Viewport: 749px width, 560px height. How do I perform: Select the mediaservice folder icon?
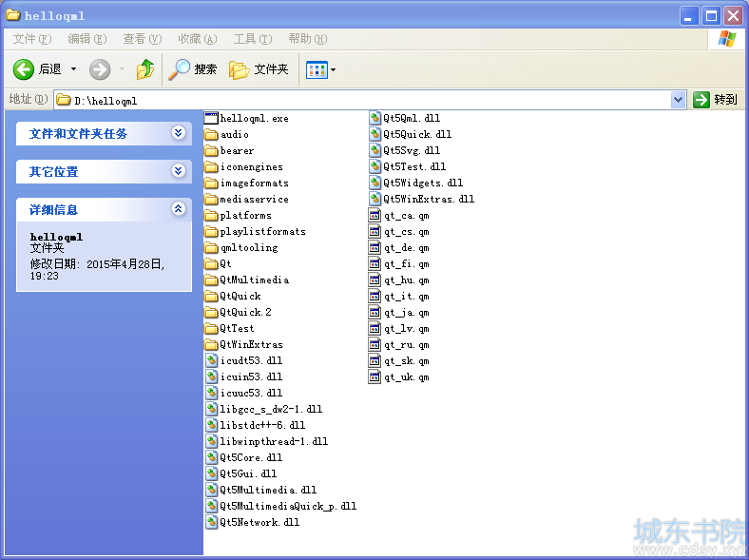(x=211, y=200)
